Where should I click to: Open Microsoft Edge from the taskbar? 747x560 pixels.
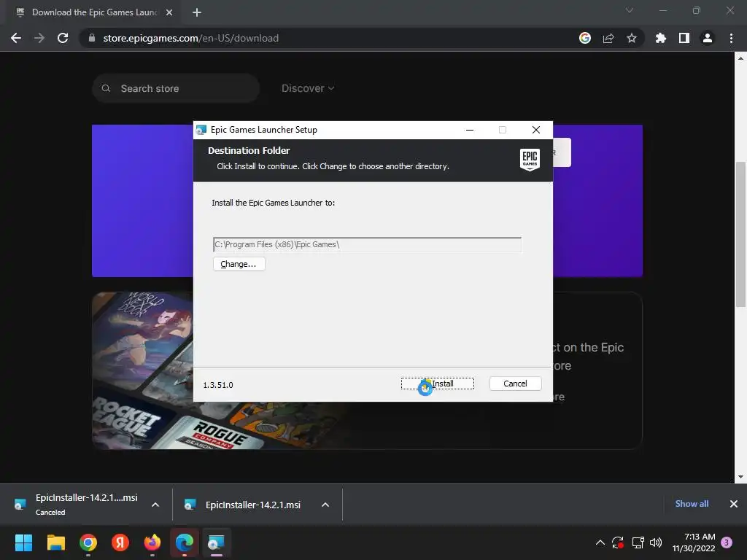point(185,542)
